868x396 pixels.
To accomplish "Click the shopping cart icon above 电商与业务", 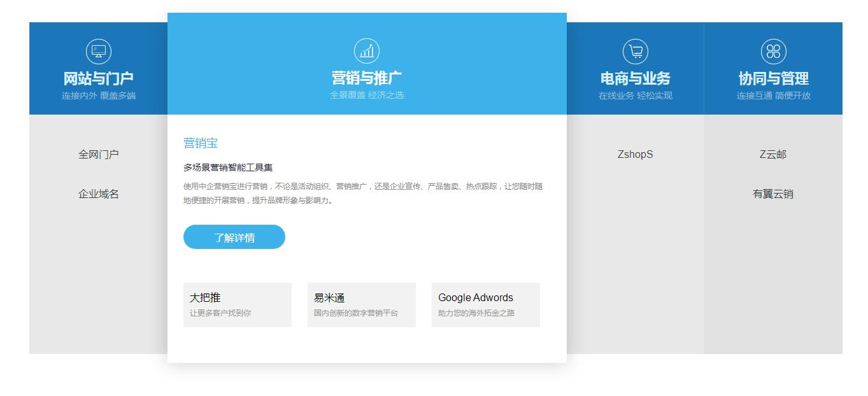I will pos(634,51).
